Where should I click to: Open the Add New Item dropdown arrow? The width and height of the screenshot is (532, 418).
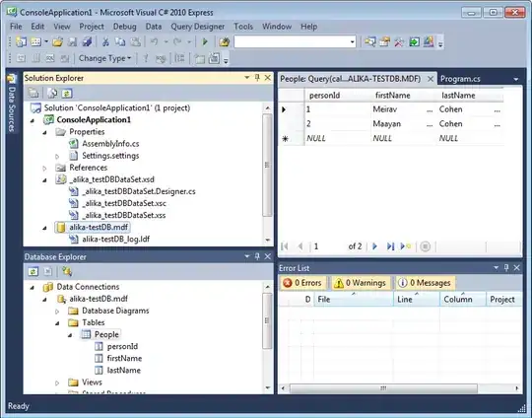point(46,42)
